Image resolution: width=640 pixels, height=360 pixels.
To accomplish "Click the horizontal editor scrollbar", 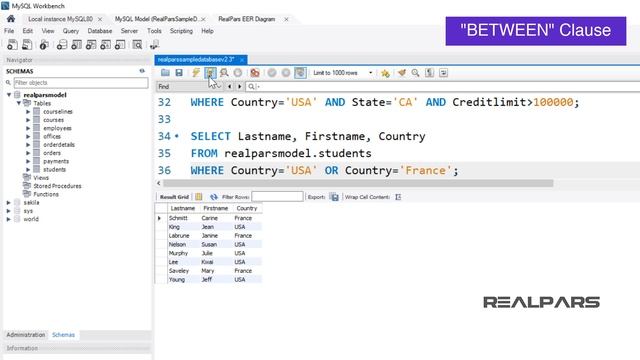I will point(358,183).
